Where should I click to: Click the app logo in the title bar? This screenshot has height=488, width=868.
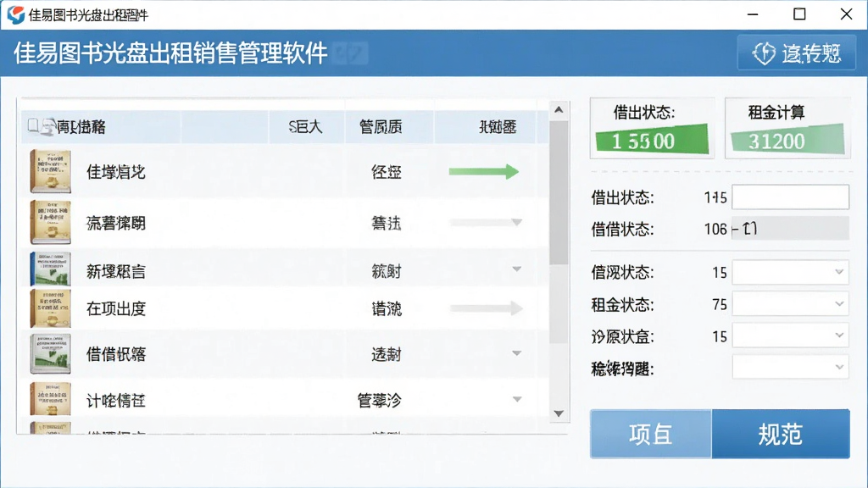point(15,14)
